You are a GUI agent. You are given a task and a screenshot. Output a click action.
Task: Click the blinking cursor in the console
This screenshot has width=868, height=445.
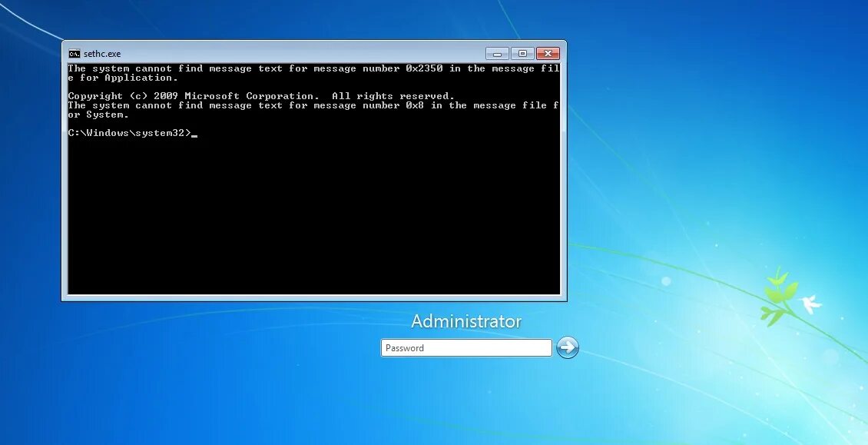[194, 133]
